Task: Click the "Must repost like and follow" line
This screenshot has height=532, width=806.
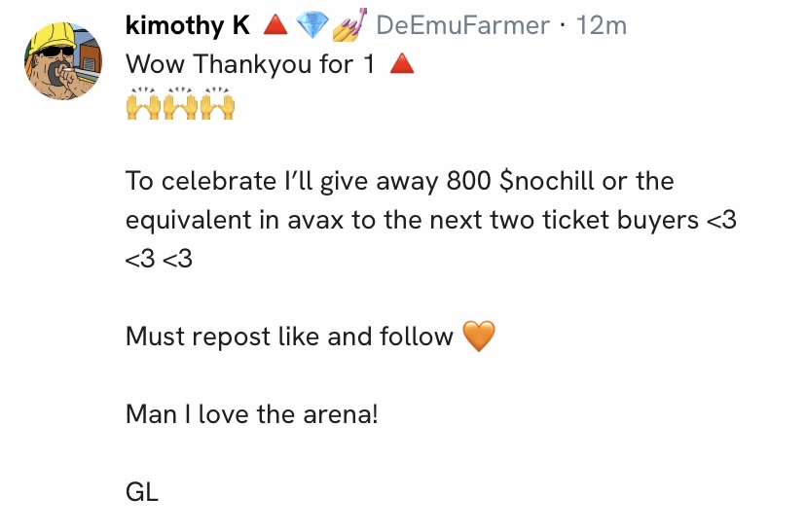Action: click(289, 337)
